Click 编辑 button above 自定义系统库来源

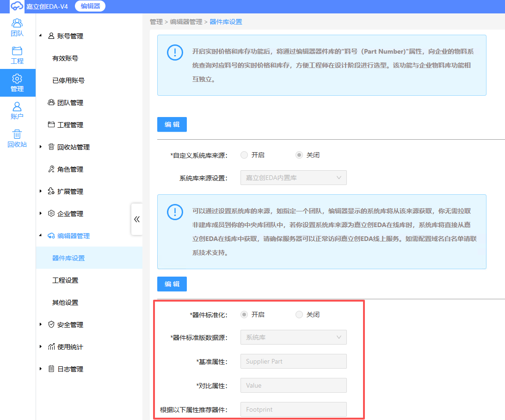coord(172,124)
